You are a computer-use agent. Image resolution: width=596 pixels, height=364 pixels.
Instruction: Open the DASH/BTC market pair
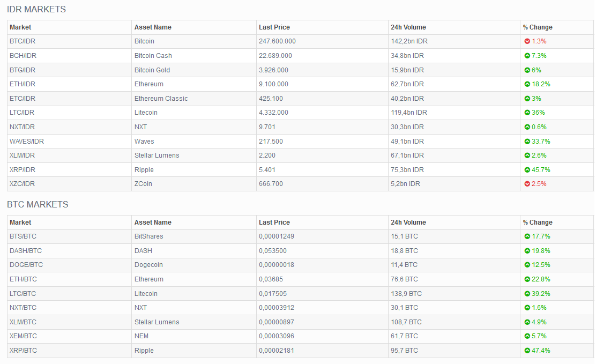tap(26, 251)
